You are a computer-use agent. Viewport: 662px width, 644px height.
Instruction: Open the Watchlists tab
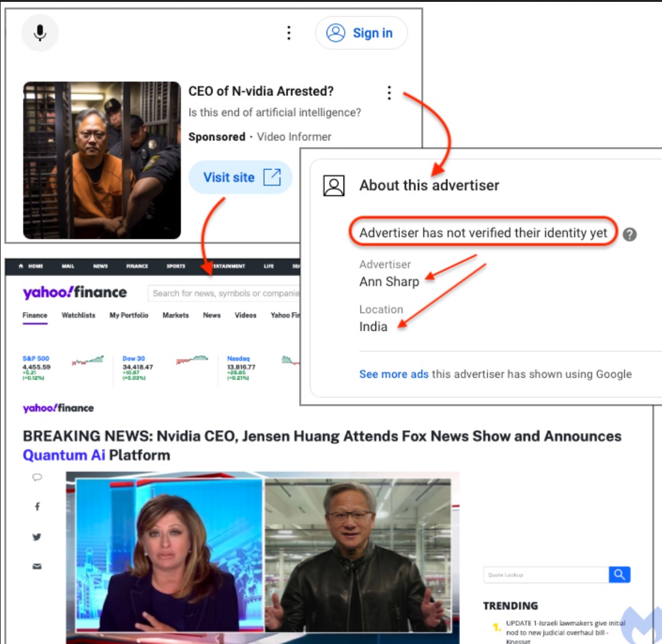click(78, 315)
